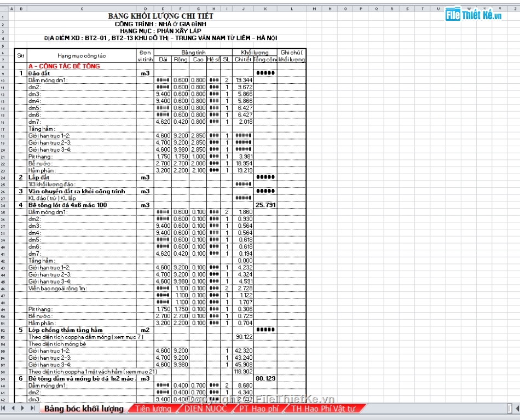Go to previous sheet using tab arrow

click(13, 408)
